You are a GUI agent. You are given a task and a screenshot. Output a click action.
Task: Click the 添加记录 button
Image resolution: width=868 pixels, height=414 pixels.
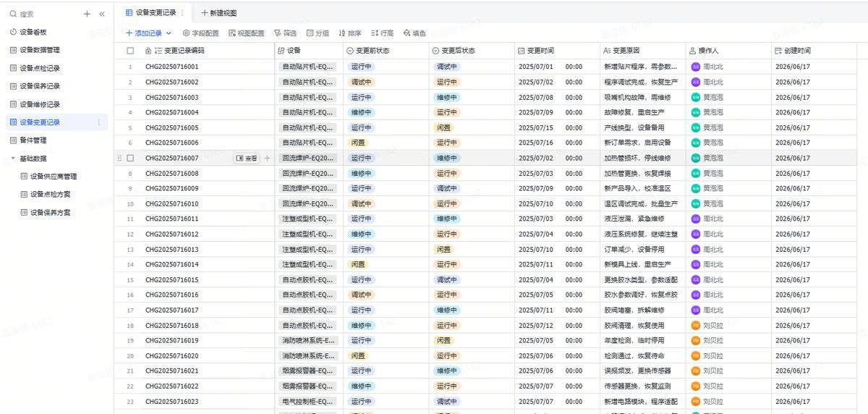144,33
